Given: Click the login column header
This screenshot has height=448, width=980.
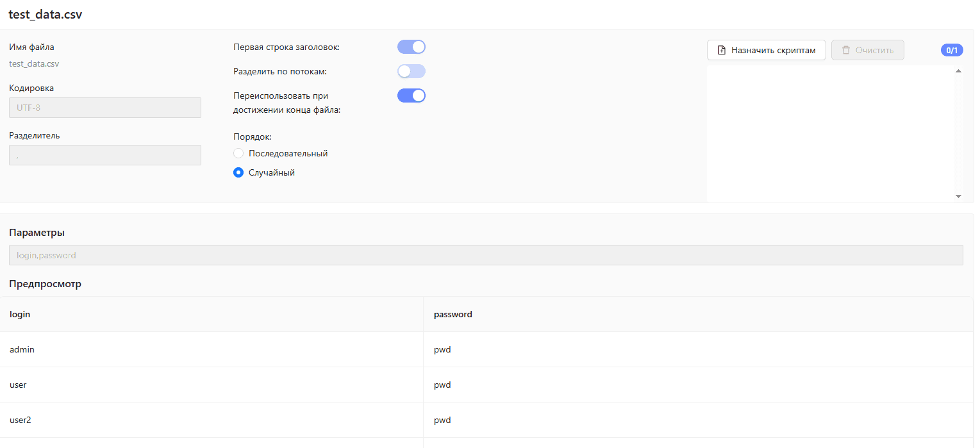Looking at the screenshot, I should 212,314.
